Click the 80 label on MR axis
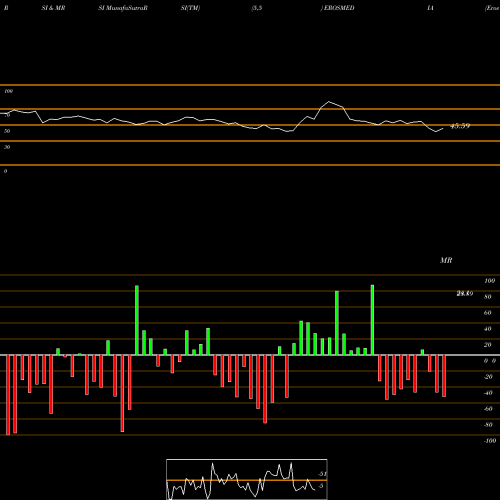The height and width of the screenshot is (500, 500). pyautogui.click(x=488, y=297)
